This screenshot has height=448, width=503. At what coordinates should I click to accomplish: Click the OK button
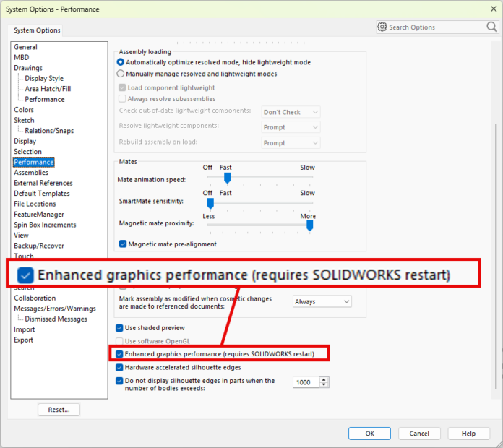tap(369, 434)
